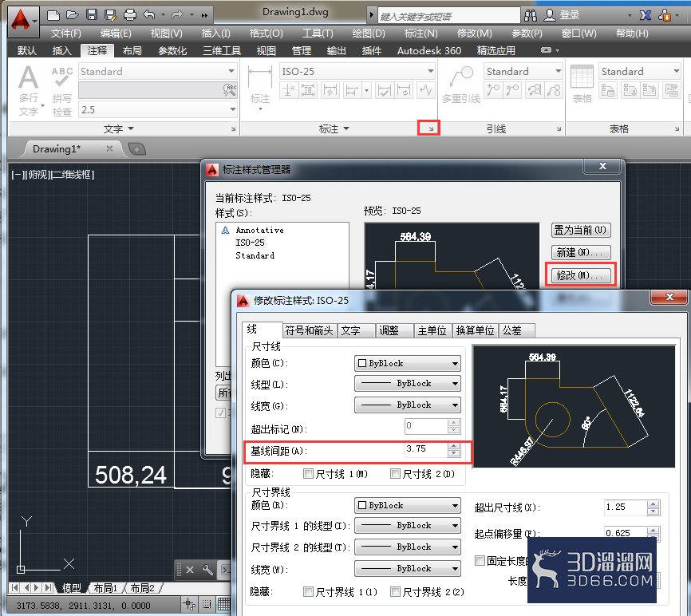Open 尺寸线 颜色(C) ByBlock color picker
This screenshot has width=691, height=616.
pyautogui.click(x=408, y=364)
